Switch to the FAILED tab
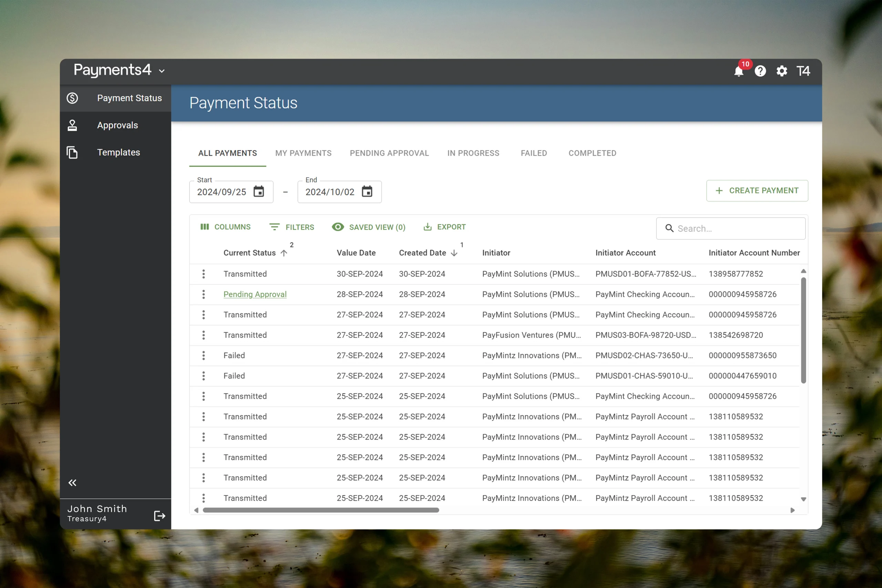Image resolution: width=882 pixels, height=588 pixels. pyautogui.click(x=534, y=153)
